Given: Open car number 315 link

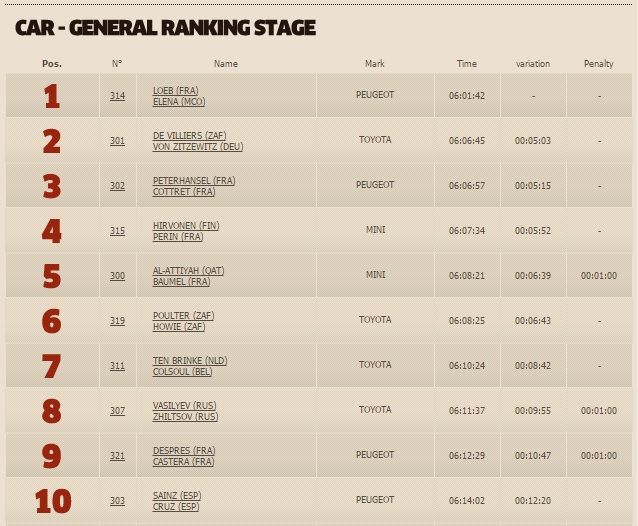Looking at the screenshot, I should point(117,231).
